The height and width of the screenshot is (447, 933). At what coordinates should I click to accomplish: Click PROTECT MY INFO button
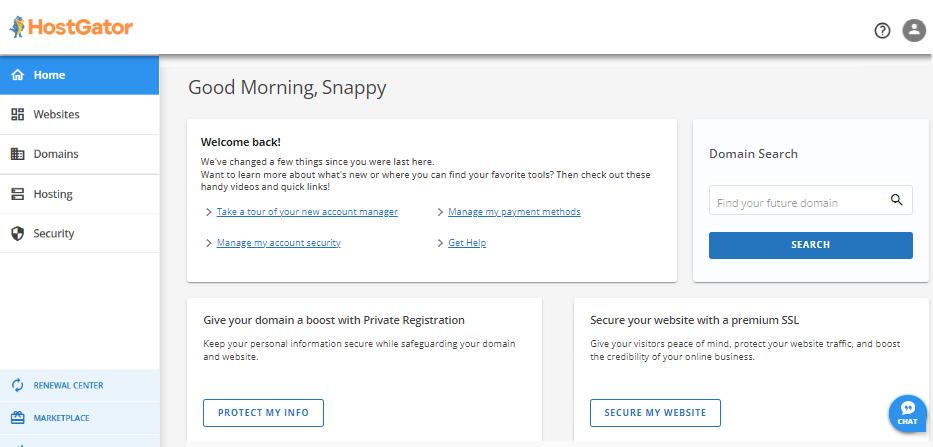pyautogui.click(x=264, y=412)
